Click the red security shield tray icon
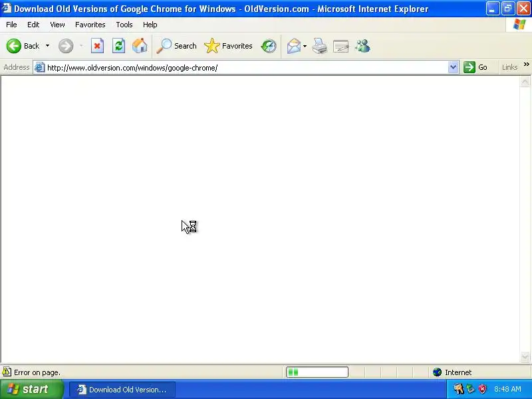The image size is (532, 399). click(x=482, y=389)
